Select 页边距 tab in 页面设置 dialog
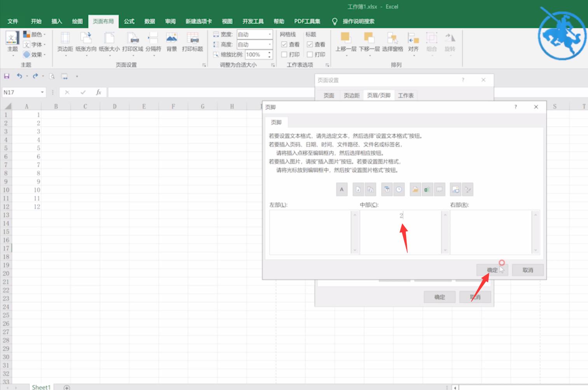 352,96
